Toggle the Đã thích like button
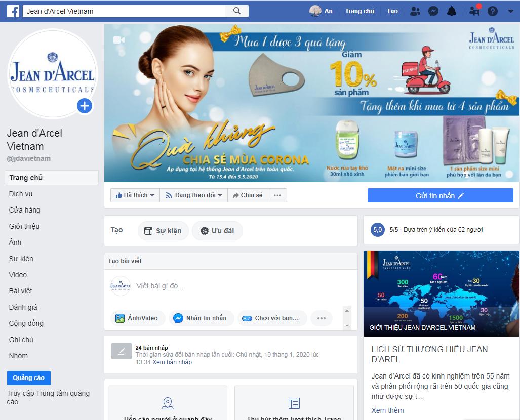 (135, 195)
